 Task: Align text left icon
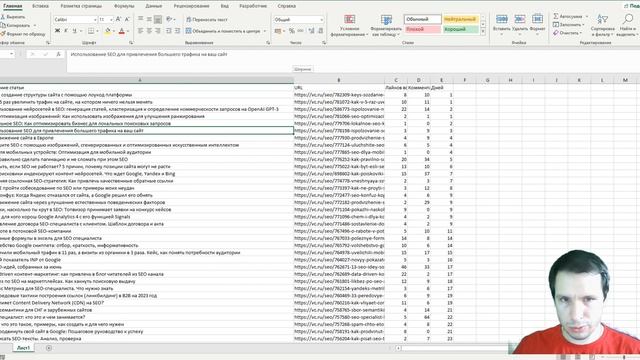point(140,31)
